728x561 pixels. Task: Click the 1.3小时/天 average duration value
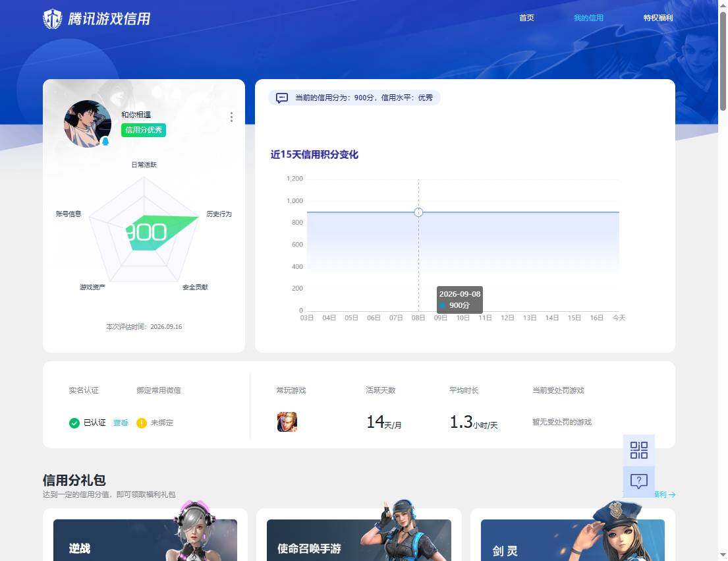pos(474,422)
